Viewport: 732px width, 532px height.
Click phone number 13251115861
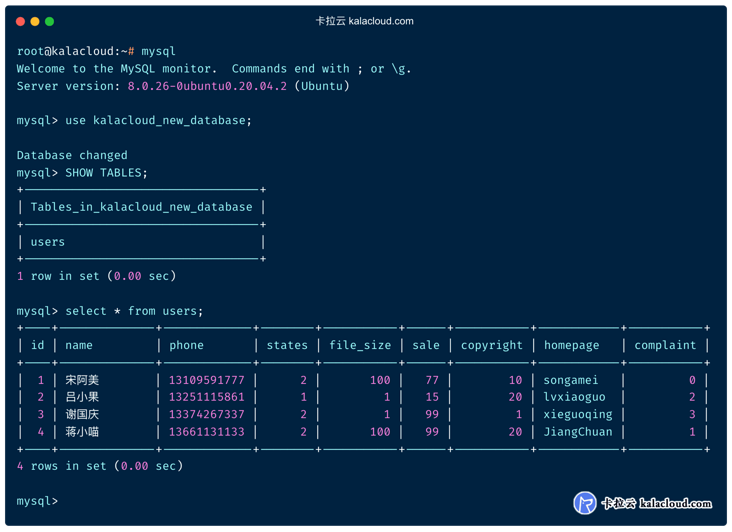pyautogui.click(x=207, y=397)
